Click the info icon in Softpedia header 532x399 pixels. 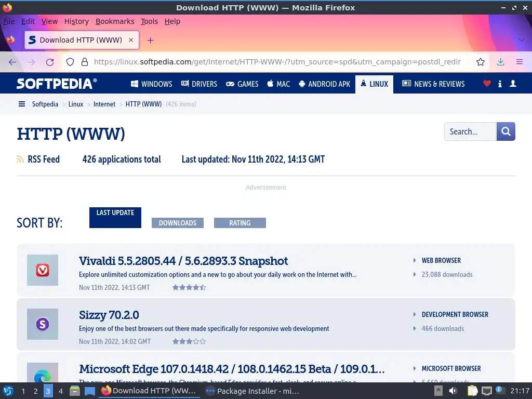[x=500, y=84]
